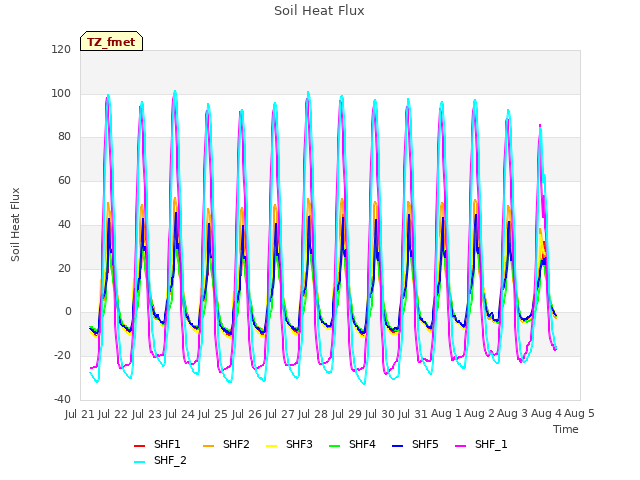Click the red SHF1 legend color marker
640x480 pixels.
tap(140, 446)
